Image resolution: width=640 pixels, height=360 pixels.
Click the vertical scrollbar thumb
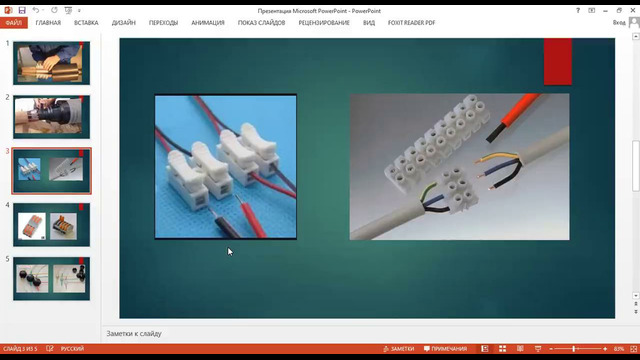(x=636, y=165)
